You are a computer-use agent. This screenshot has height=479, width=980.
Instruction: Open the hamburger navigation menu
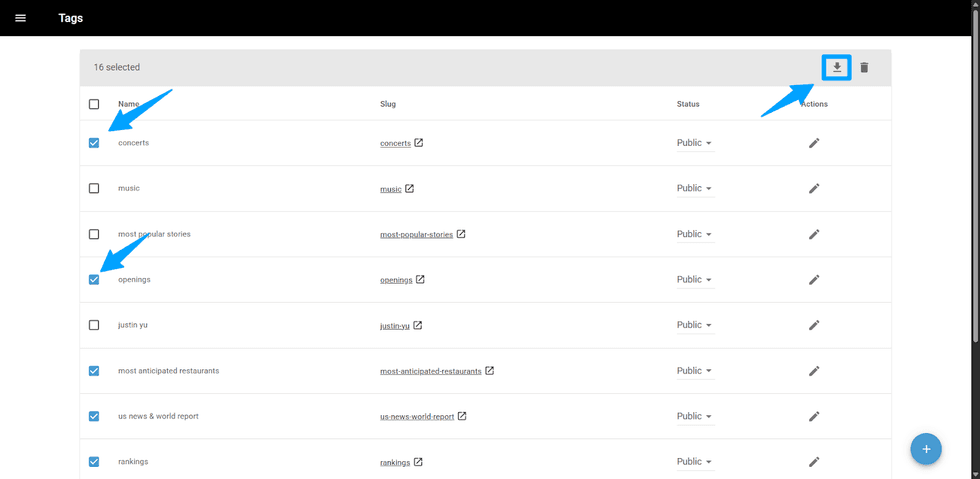click(20, 18)
